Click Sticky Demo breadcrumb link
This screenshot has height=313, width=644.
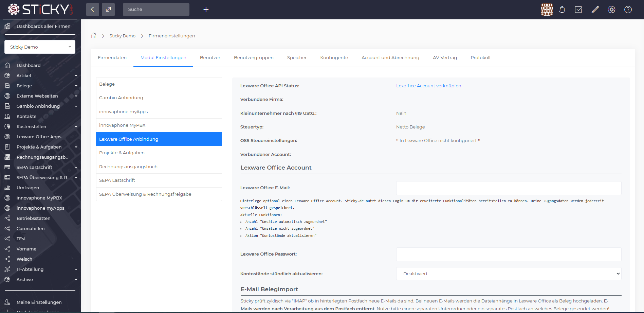pos(122,36)
